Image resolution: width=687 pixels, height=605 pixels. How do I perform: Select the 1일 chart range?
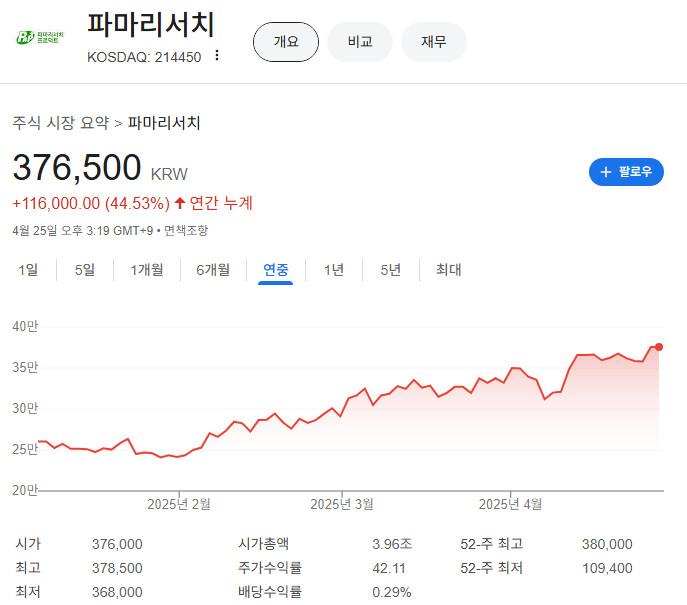[x=28, y=270]
